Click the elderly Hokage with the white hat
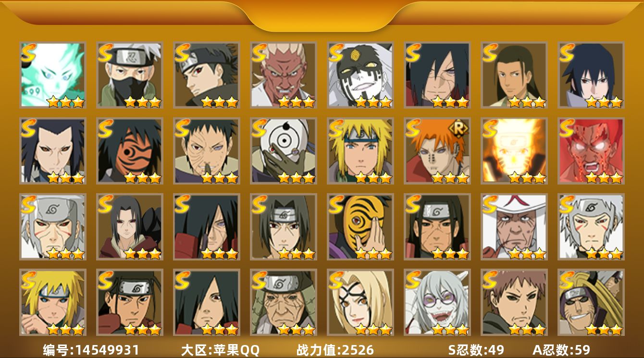The width and height of the screenshot is (644, 358). click(x=514, y=227)
